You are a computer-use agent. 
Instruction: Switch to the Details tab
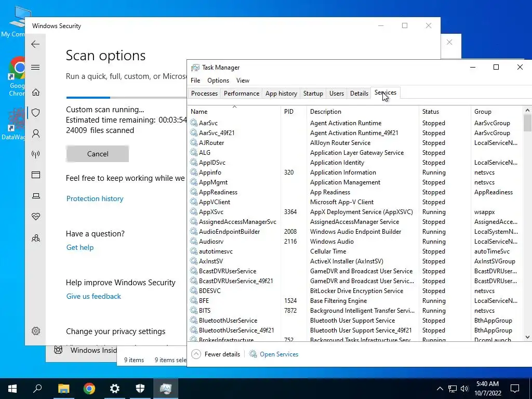360,94
